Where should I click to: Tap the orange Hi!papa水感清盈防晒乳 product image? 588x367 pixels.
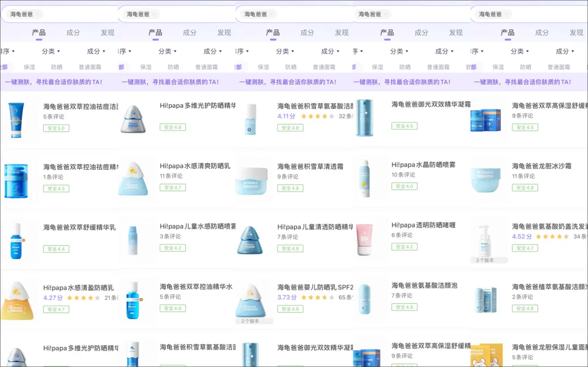[17, 301]
